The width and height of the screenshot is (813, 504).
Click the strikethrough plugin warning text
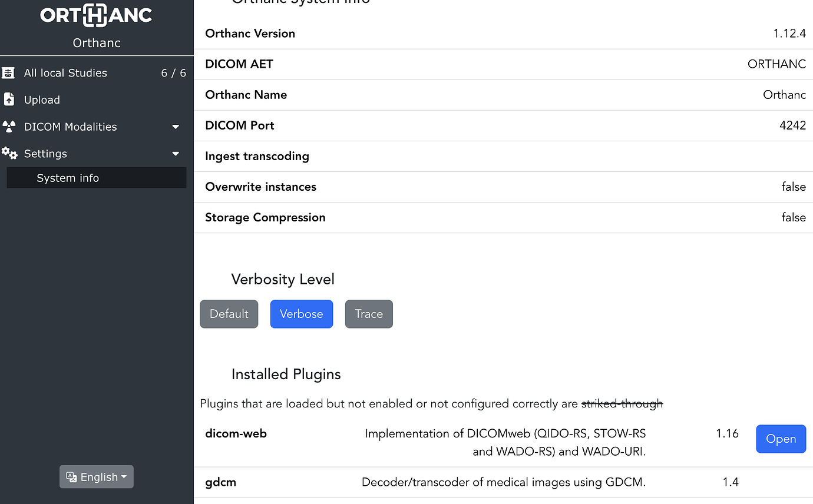[x=622, y=403]
